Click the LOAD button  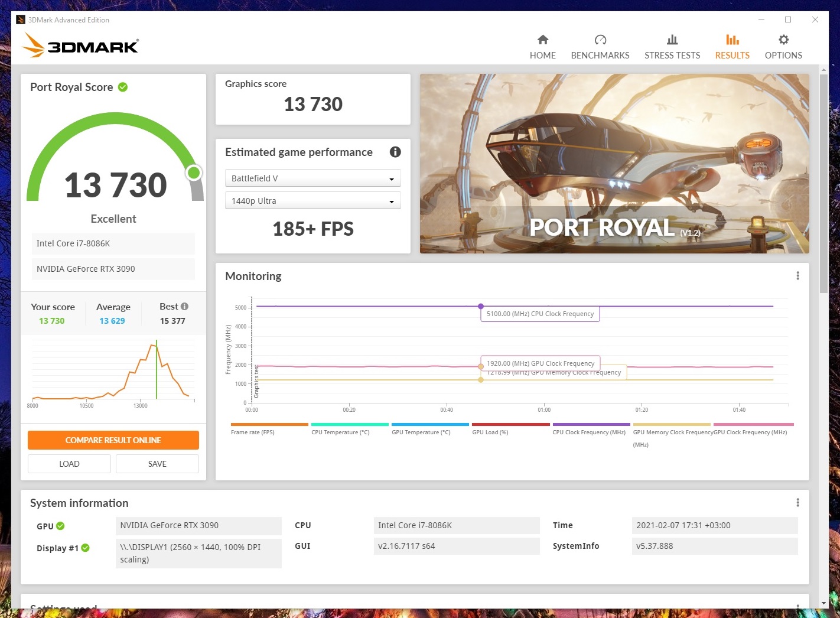coord(69,464)
